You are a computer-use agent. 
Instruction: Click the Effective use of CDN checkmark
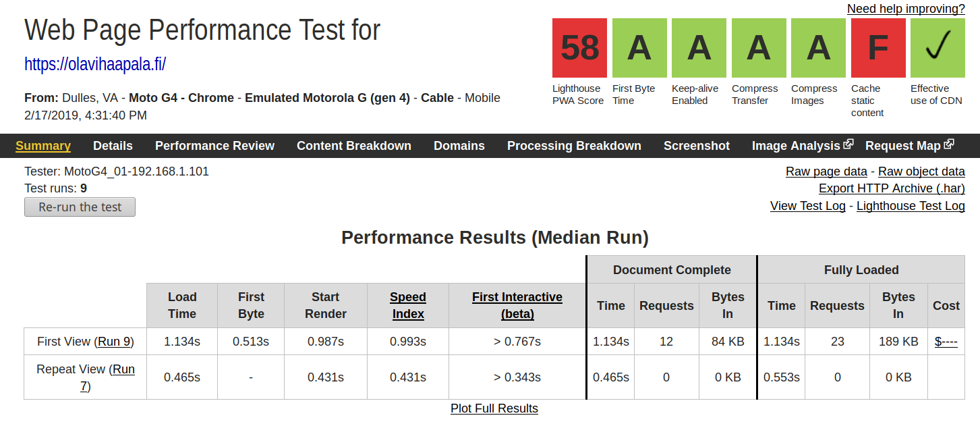pyautogui.click(x=938, y=48)
